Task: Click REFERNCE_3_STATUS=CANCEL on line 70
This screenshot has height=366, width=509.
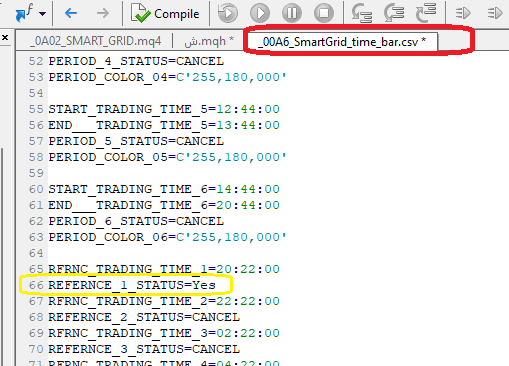Action: (144, 349)
